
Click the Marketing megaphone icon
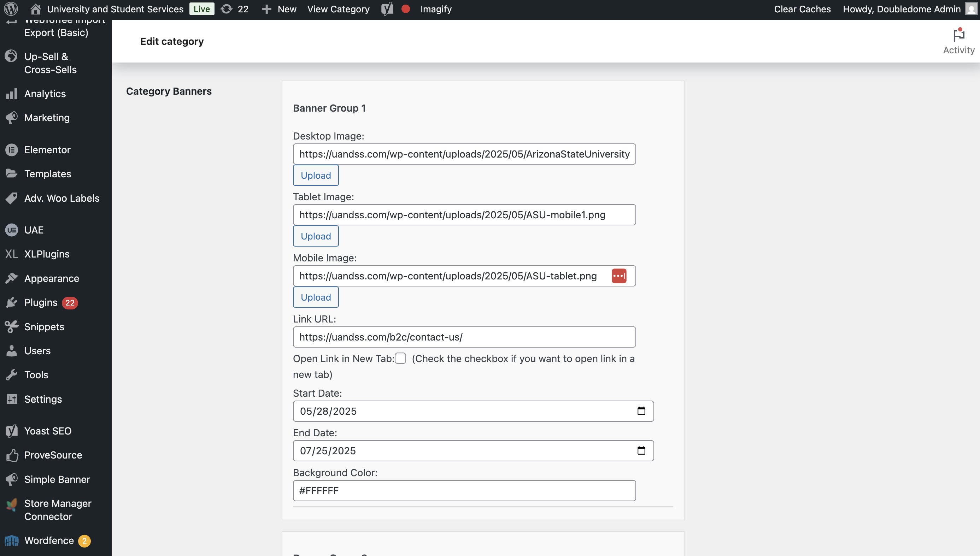(x=11, y=118)
